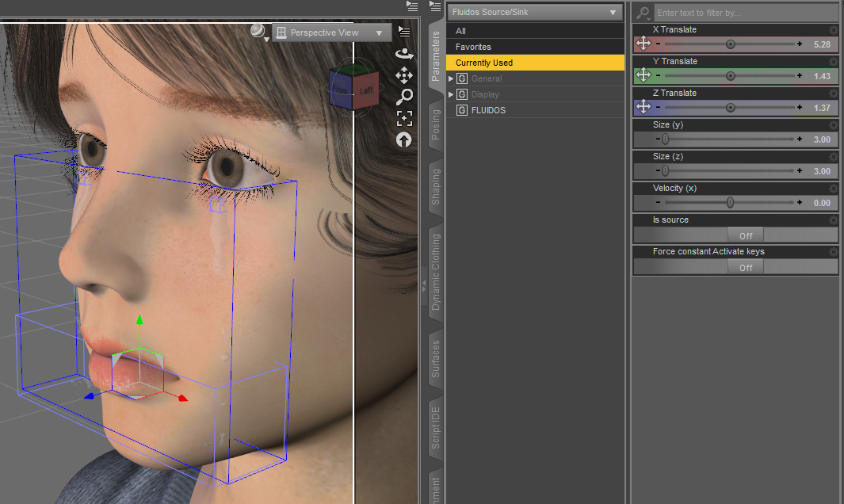Viewport: 844px width, 504px height.
Task: Click X Translate minus button
Action: [x=658, y=44]
